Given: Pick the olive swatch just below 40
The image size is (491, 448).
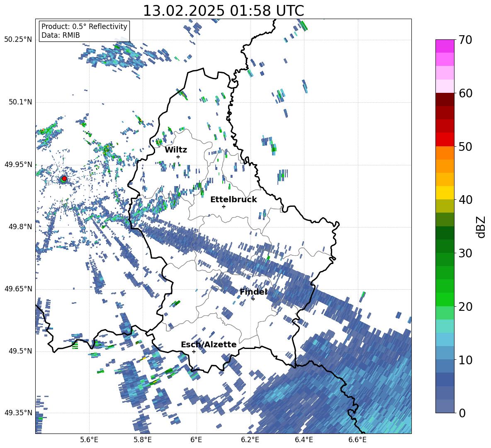Looking at the screenshot, I should [445, 206].
